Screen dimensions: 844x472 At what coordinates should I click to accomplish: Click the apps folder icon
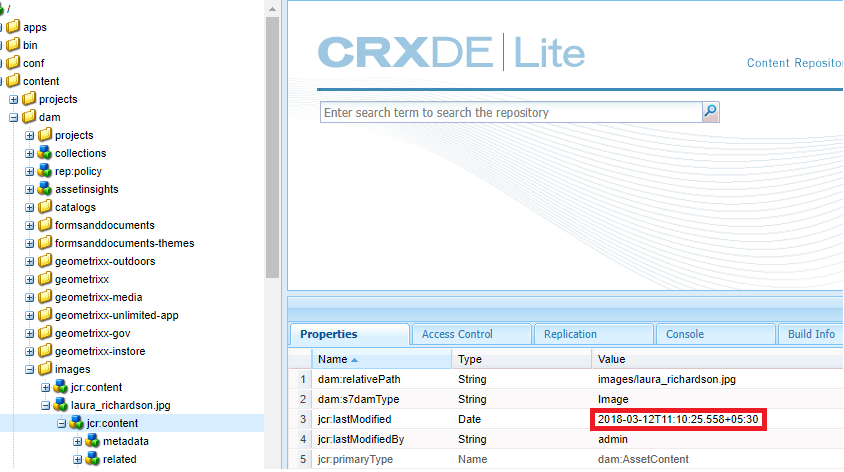pos(13,26)
